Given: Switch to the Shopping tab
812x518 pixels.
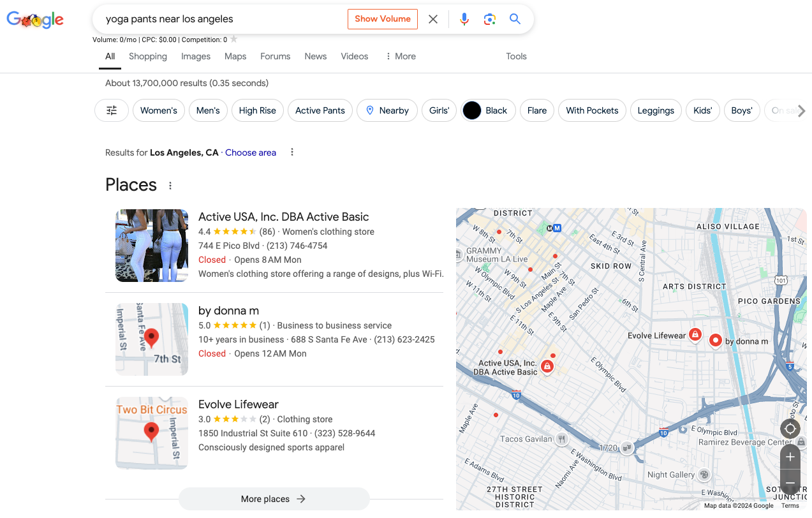Looking at the screenshot, I should click(x=148, y=56).
